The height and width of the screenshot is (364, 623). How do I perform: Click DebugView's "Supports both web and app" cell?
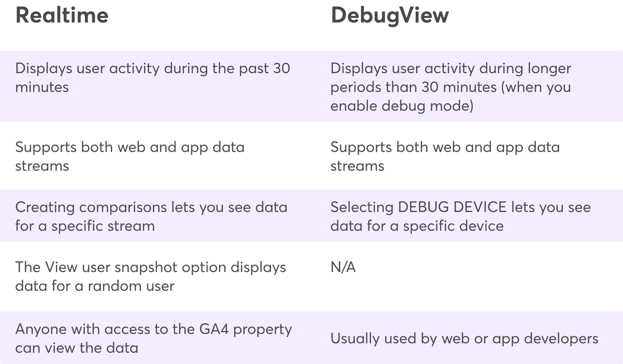tap(445, 156)
